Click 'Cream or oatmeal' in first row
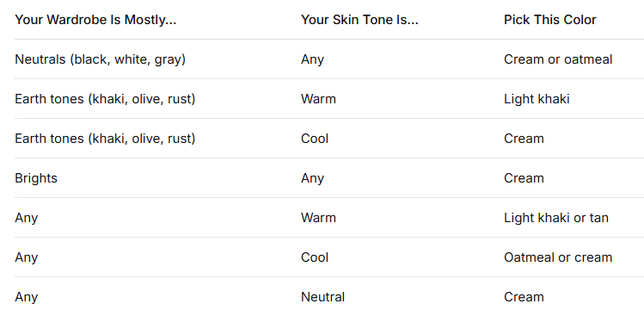 [558, 59]
